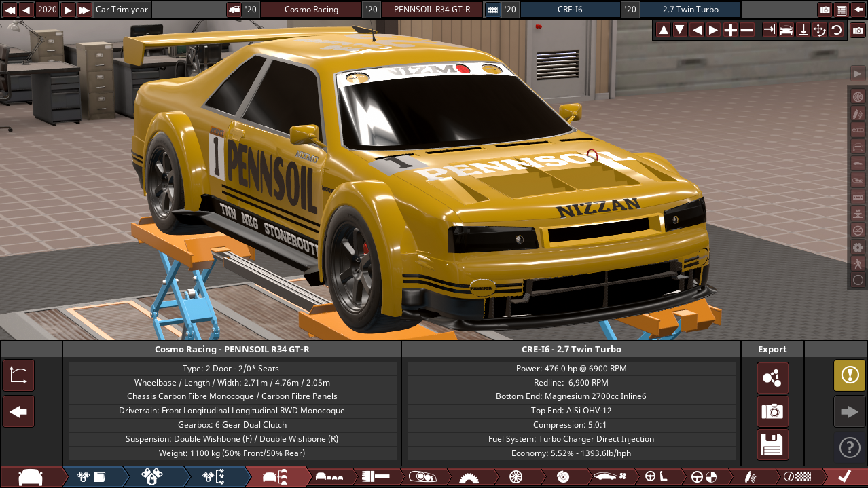The width and height of the screenshot is (868, 488).
Task: Jump to earliest year with double-left arrow
Action: tap(10, 10)
